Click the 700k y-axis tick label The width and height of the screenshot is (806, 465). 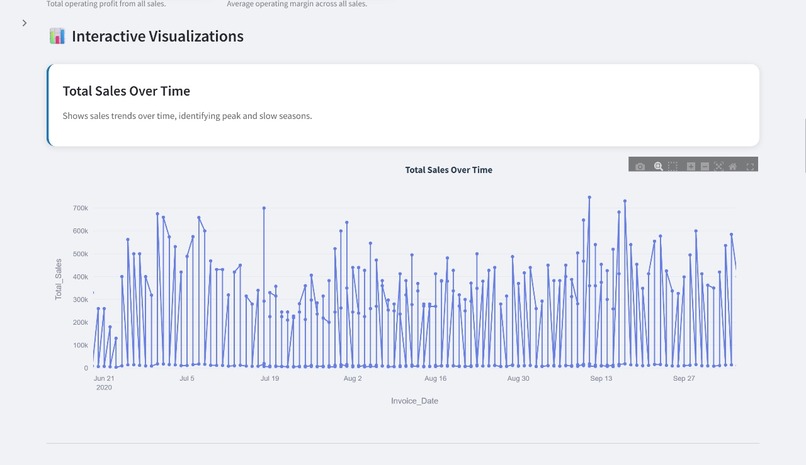point(80,208)
